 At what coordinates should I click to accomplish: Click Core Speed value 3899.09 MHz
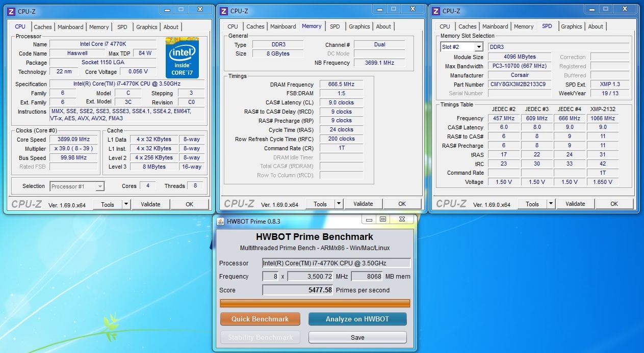(73, 140)
